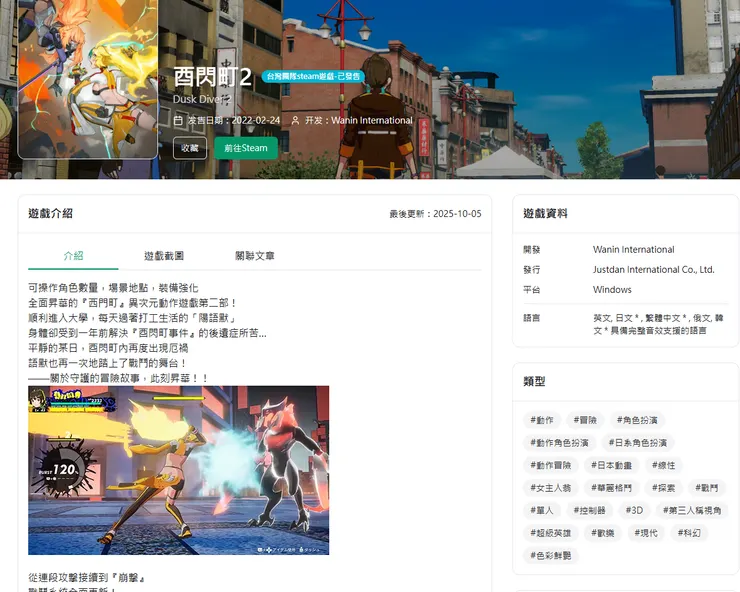Click the #科幻 tag

tap(689, 533)
